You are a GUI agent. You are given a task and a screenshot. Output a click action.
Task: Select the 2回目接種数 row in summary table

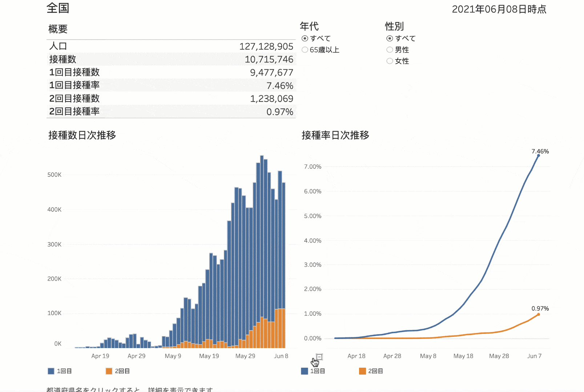171,98
